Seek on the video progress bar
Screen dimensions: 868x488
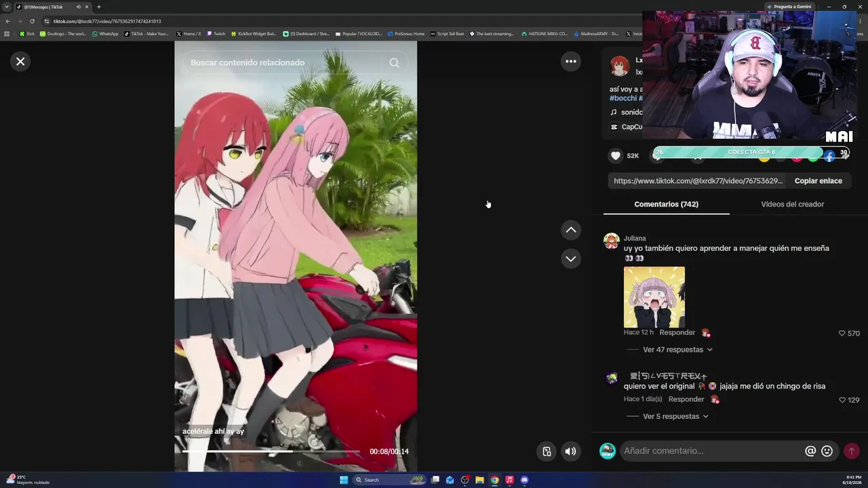click(271, 451)
